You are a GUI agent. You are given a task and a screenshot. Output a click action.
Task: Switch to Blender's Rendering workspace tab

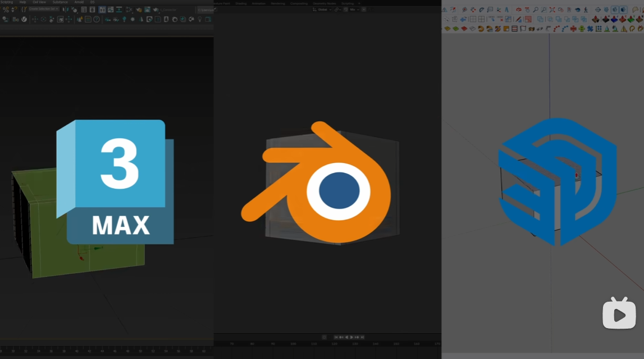point(278,3)
